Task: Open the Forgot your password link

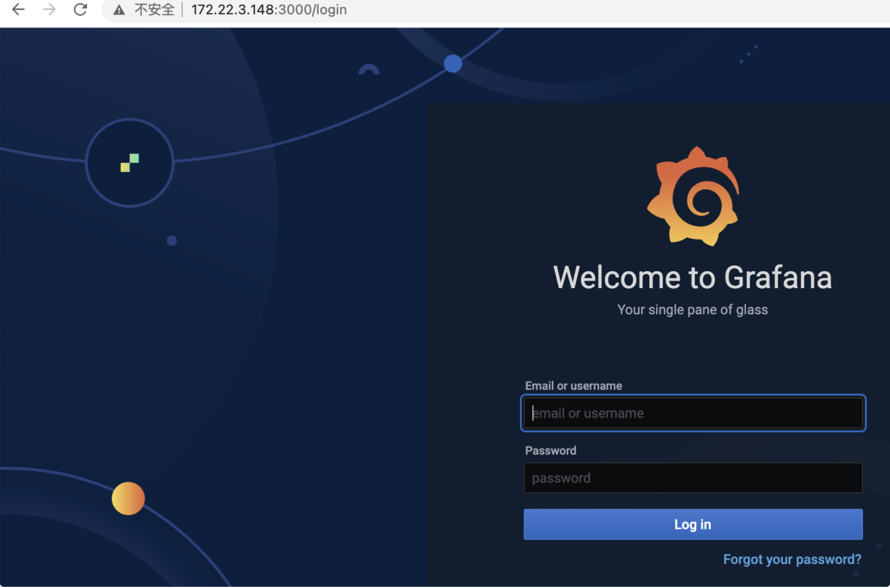Action: [x=792, y=559]
